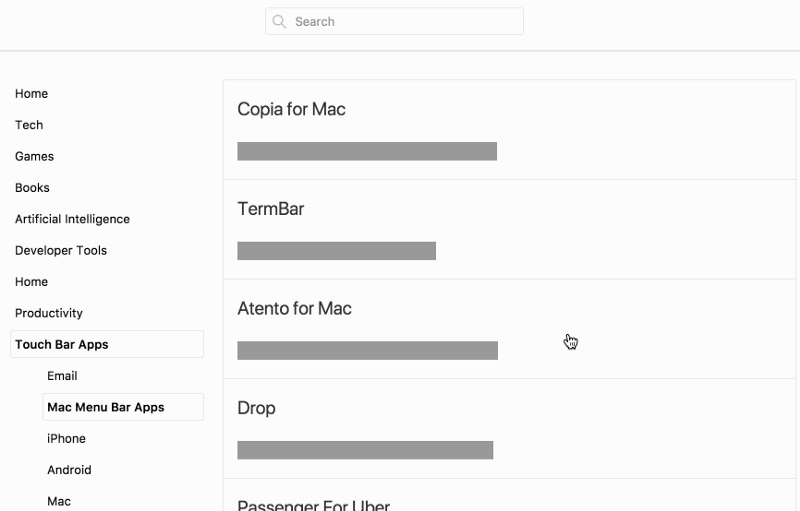The image size is (800, 511).
Task: Choose the Email subcategory
Action: pyautogui.click(x=62, y=376)
